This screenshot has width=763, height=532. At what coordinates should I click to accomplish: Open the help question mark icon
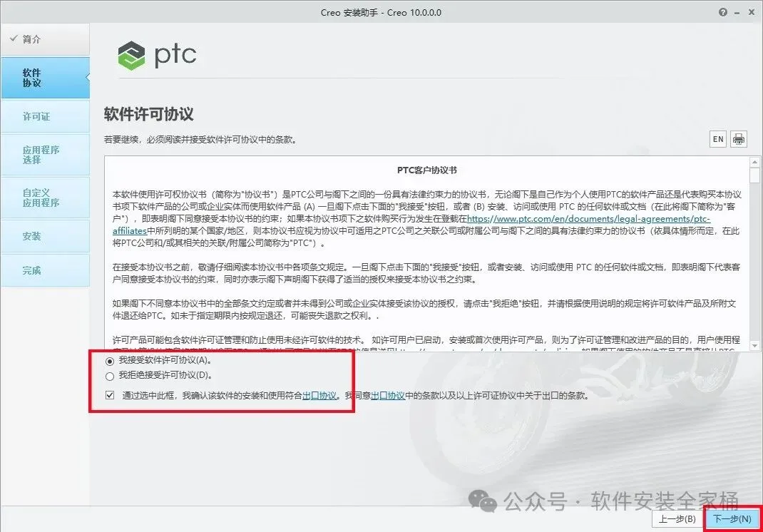[723, 12]
